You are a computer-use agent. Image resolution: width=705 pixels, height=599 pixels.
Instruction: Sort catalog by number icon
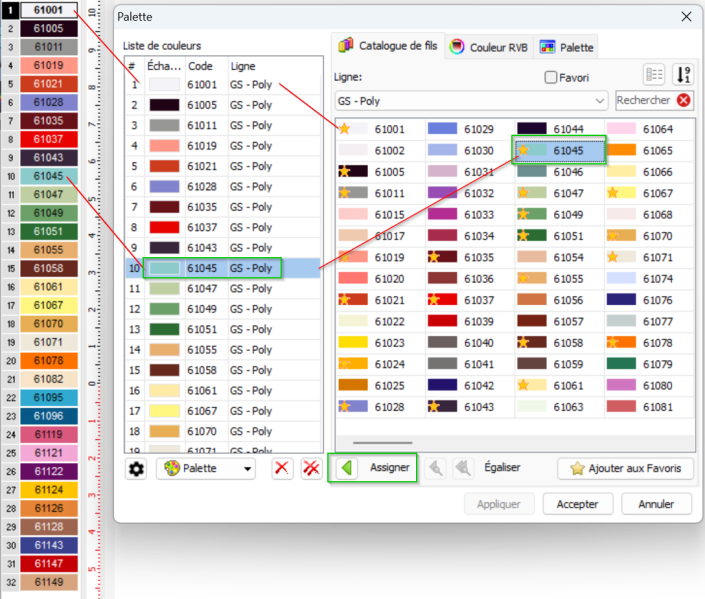tap(683, 75)
